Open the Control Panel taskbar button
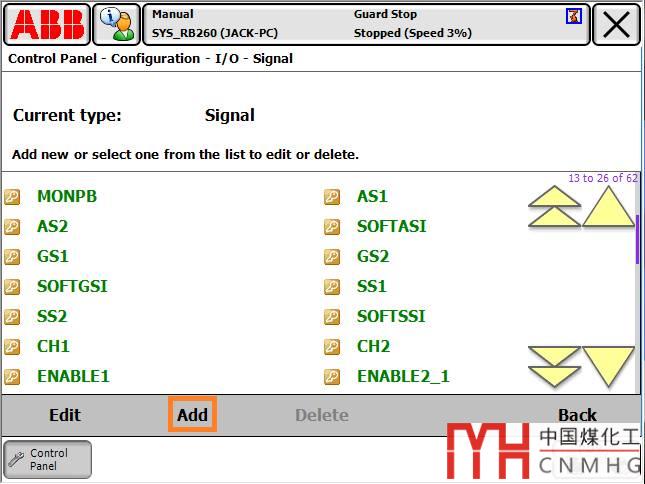 [x=48, y=460]
